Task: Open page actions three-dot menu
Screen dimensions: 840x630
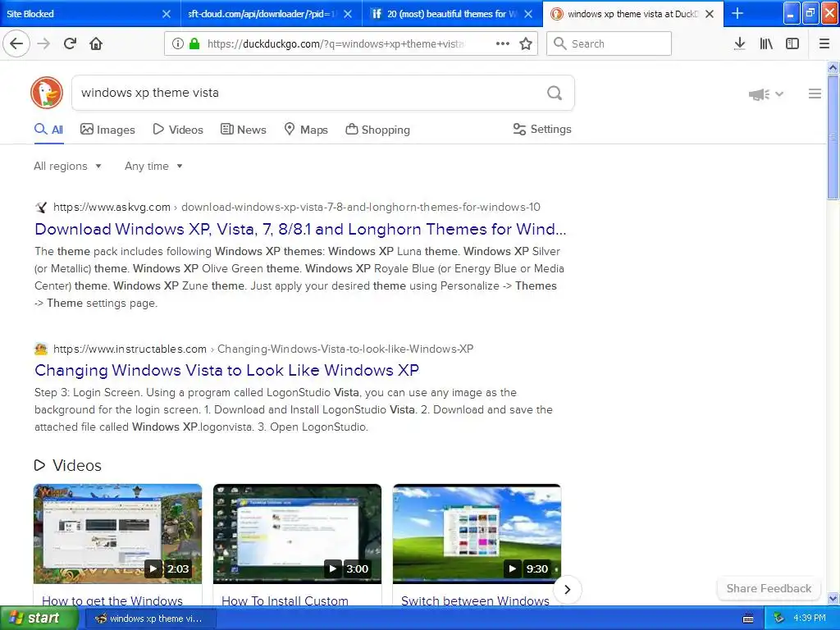Action: (503, 43)
